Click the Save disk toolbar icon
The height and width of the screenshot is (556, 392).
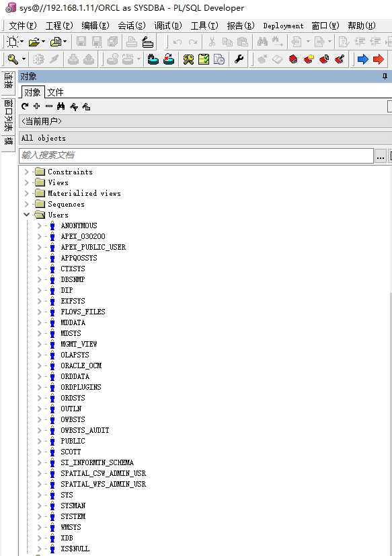81,42
